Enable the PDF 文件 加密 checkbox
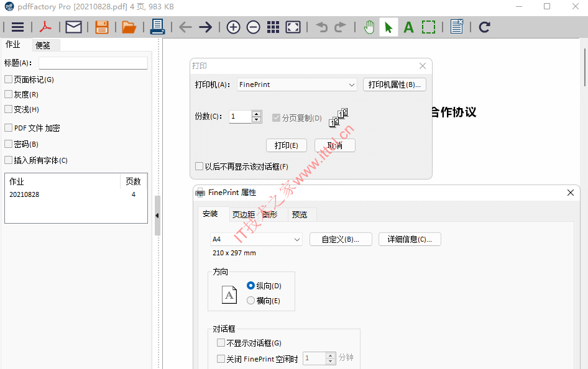This screenshot has height=369, width=588. click(8, 128)
